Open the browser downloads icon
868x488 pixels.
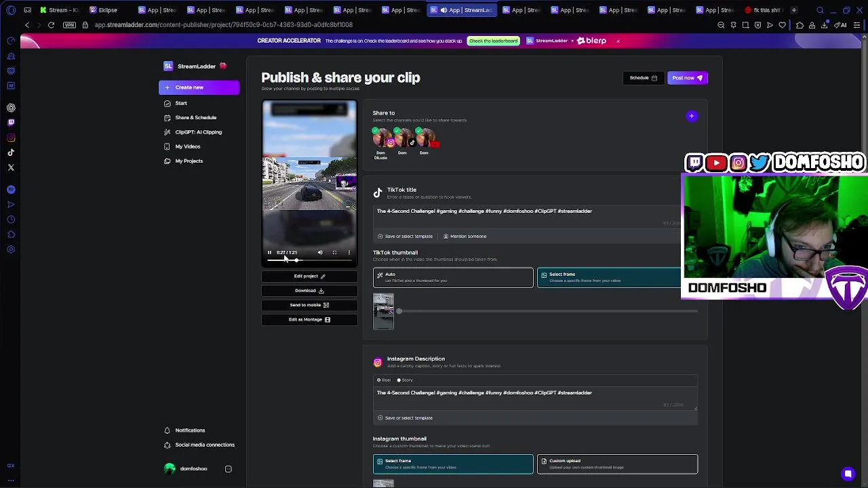[824, 25]
